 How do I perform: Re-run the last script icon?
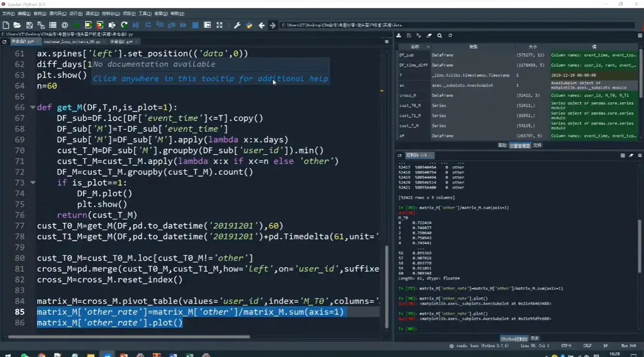(124, 25)
